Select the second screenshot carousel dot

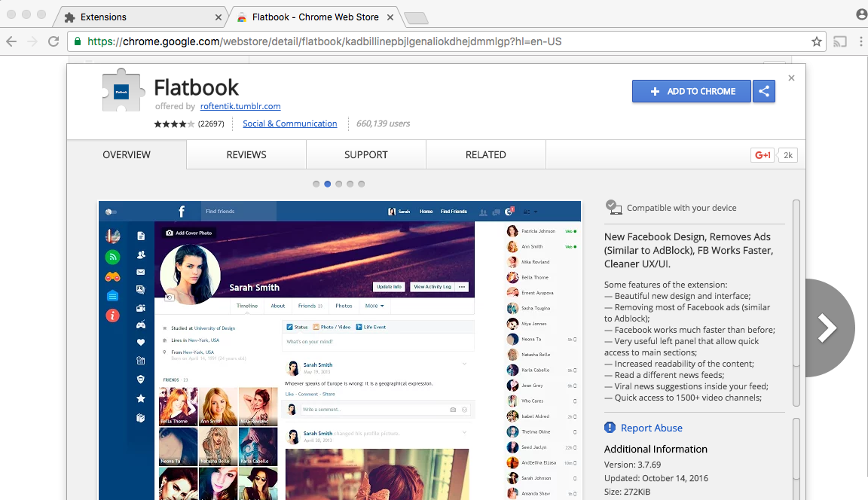click(328, 184)
